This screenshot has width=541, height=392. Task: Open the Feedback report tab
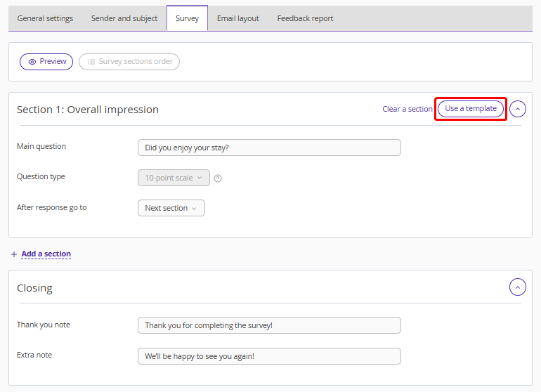click(305, 18)
